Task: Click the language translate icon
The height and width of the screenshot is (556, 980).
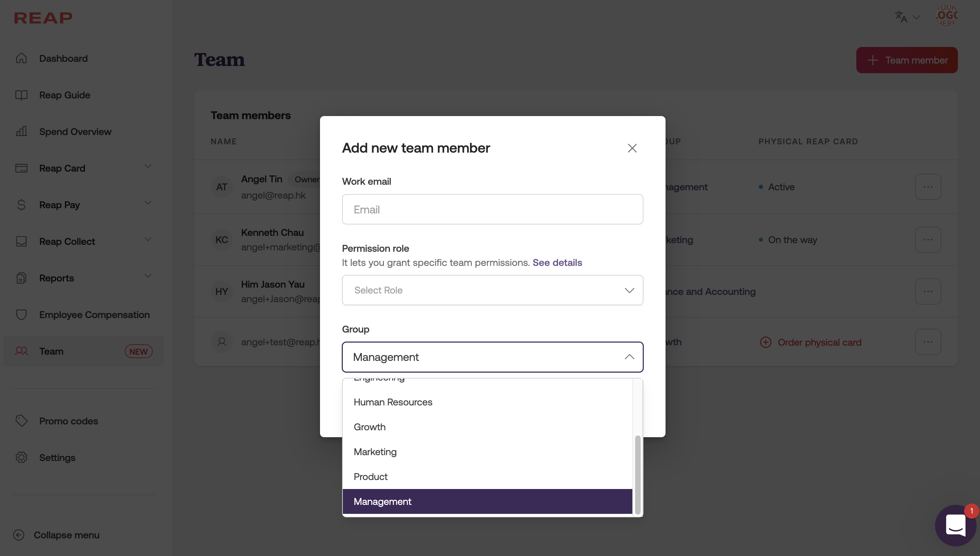Action: click(x=901, y=17)
